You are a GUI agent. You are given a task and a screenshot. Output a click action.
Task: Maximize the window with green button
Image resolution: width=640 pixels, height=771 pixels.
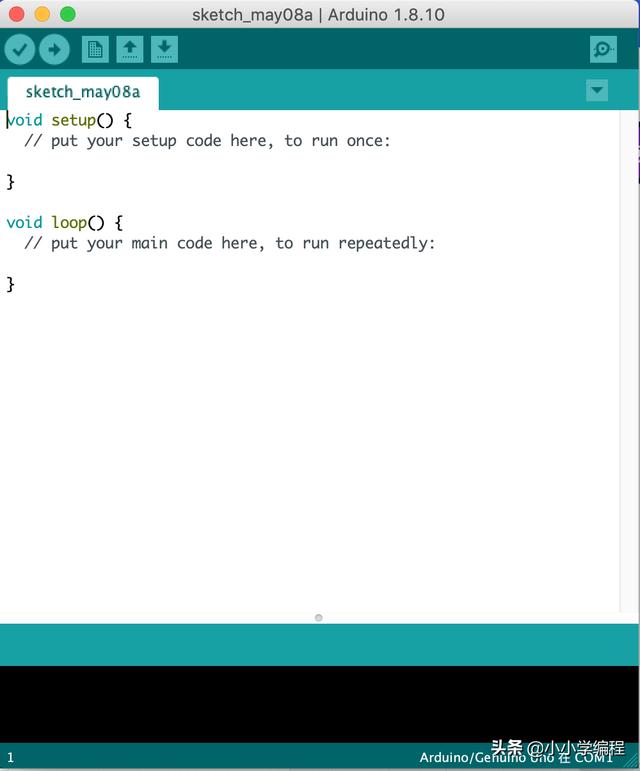point(68,14)
